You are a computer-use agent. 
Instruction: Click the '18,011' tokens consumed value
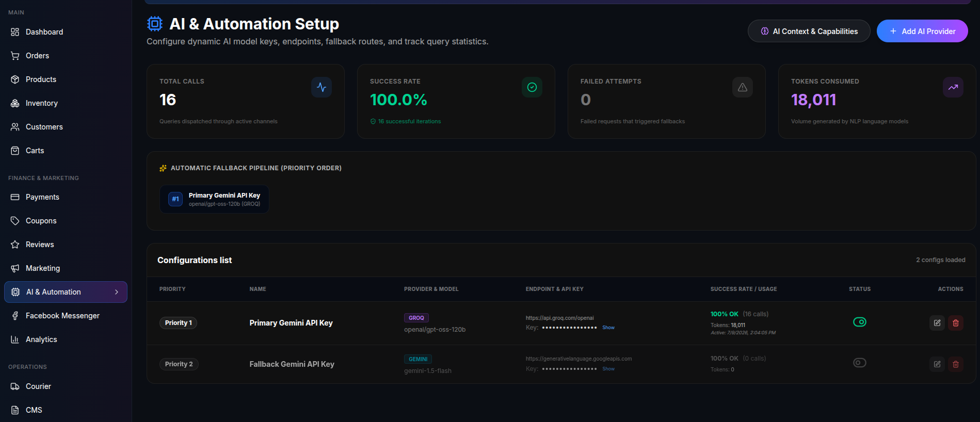813,100
